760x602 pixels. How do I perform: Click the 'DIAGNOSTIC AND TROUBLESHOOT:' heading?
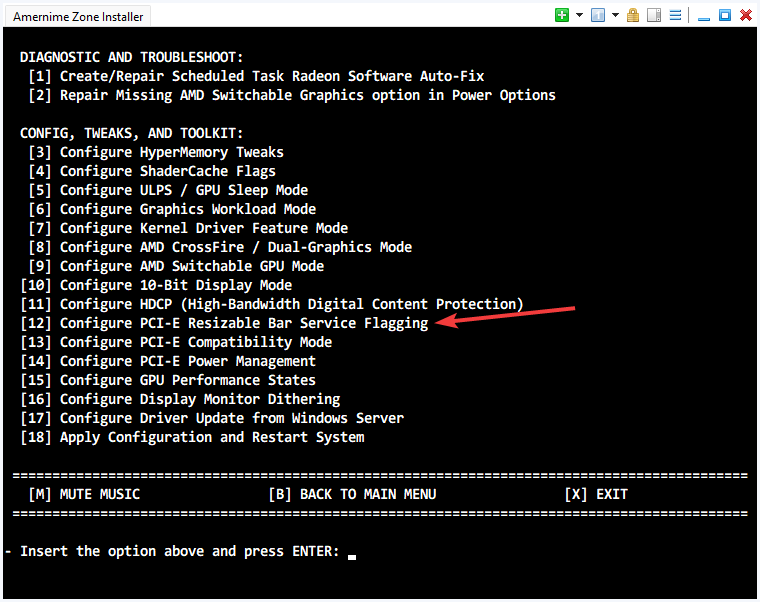click(x=131, y=57)
